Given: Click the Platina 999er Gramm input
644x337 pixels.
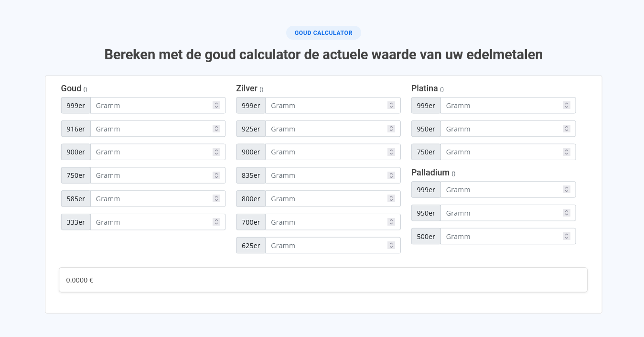Looking at the screenshot, I should point(501,106).
